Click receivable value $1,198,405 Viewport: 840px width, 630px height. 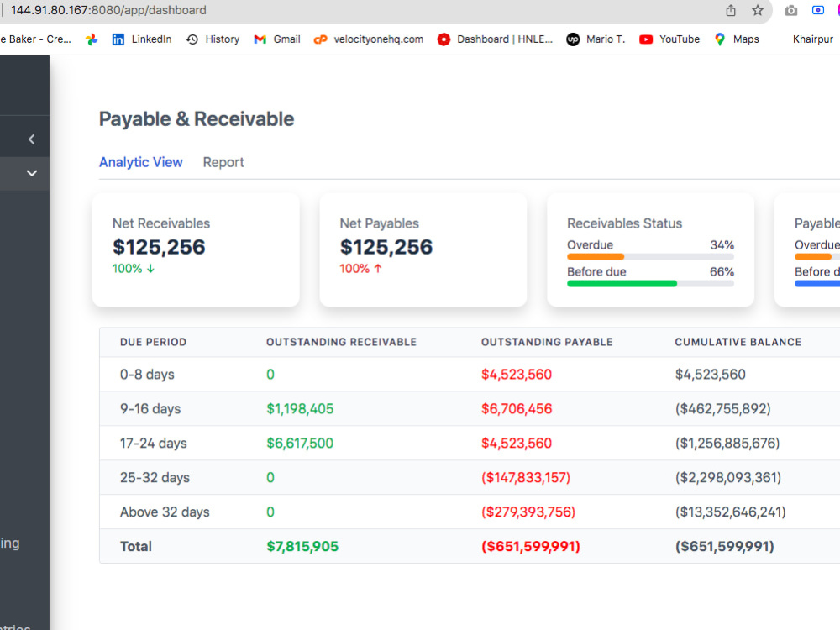[x=300, y=409]
